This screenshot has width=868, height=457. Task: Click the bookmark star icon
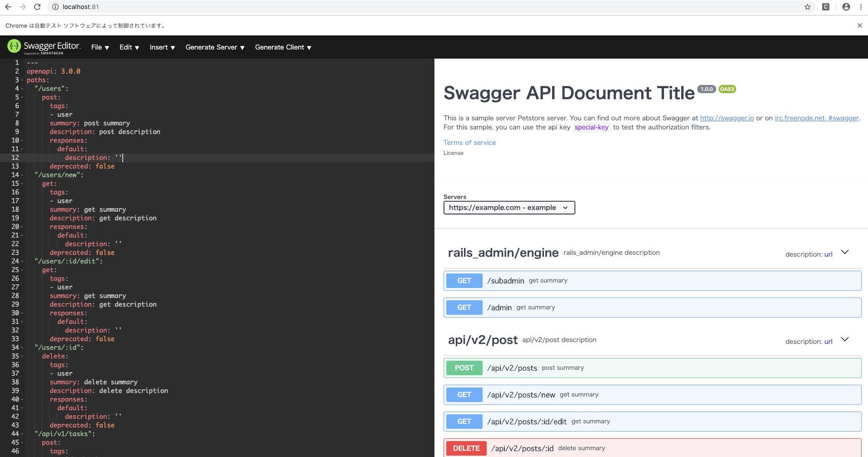[x=807, y=7]
